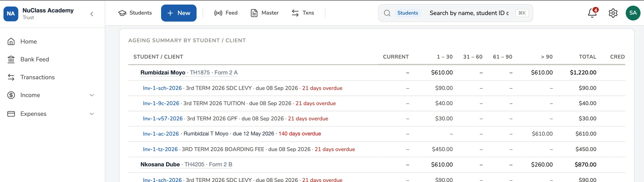644x182 pixels.
Task: Click the ⌘K shortcut badge
Action: (522, 13)
